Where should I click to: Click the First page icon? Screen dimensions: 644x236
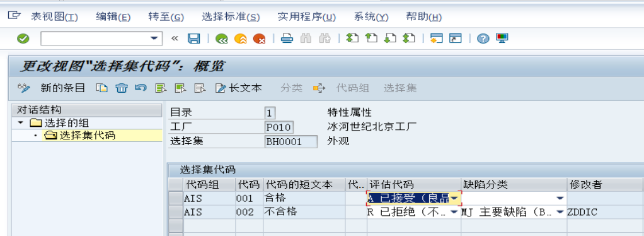pos(352,38)
